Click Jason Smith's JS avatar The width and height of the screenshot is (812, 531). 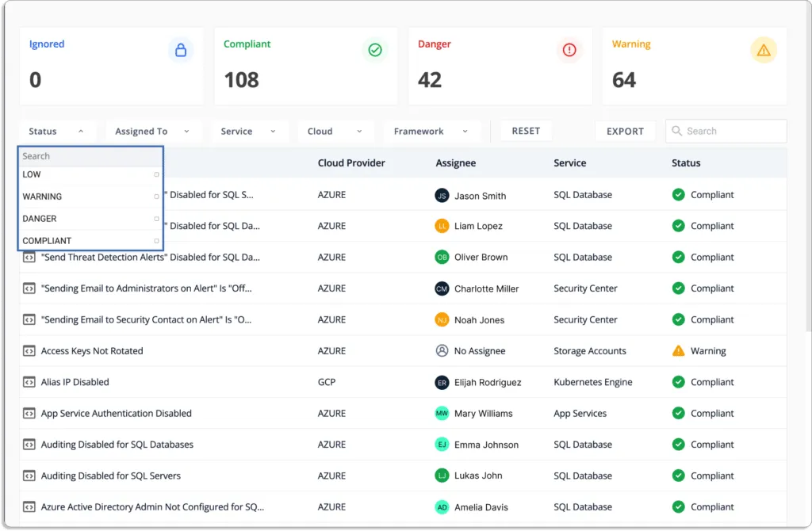pos(442,196)
